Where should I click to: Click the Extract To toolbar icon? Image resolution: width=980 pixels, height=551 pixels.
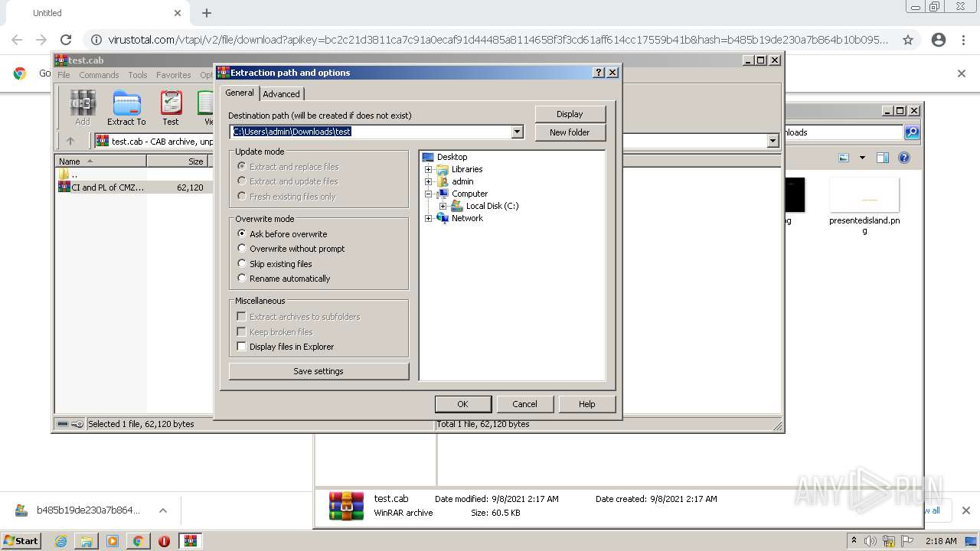pyautogui.click(x=126, y=107)
